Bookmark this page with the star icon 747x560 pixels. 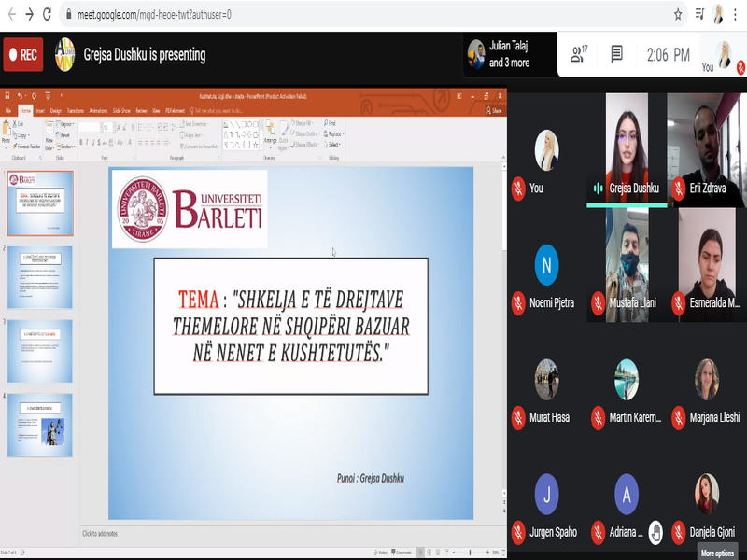coord(678,14)
